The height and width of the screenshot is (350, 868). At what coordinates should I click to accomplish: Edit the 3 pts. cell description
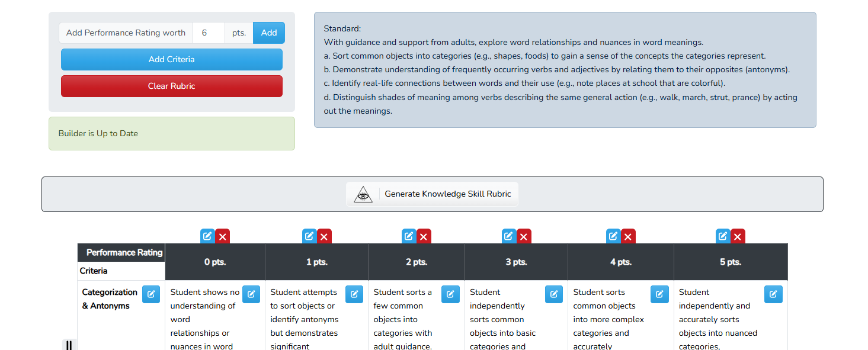click(x=554, y=294)
